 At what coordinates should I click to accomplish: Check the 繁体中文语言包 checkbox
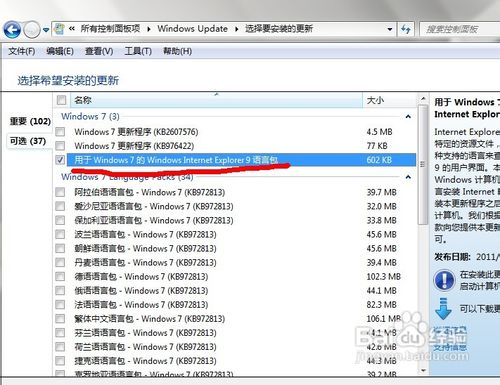60,319
